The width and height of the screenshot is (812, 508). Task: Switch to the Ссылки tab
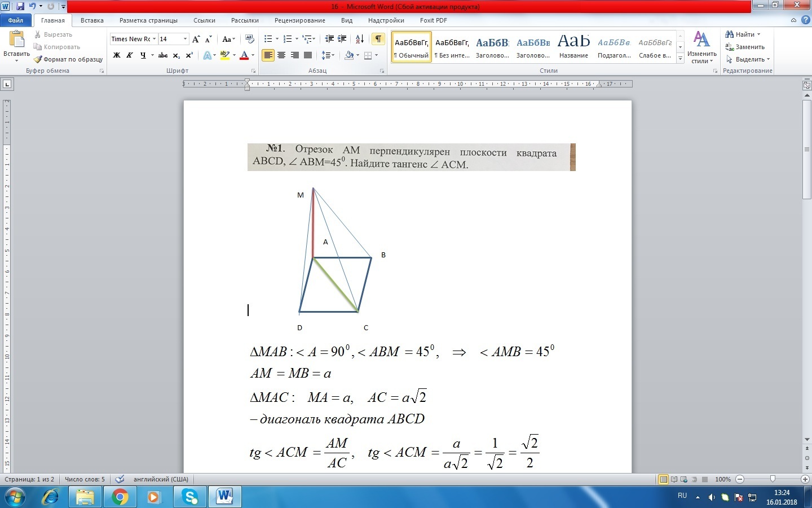pyautogui.click(x=204, y=20)
